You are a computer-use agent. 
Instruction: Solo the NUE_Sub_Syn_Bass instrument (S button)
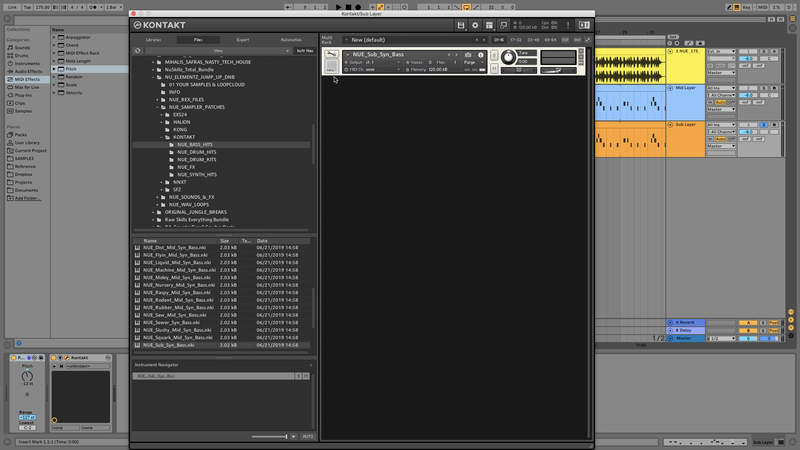(x=494, y=56)
